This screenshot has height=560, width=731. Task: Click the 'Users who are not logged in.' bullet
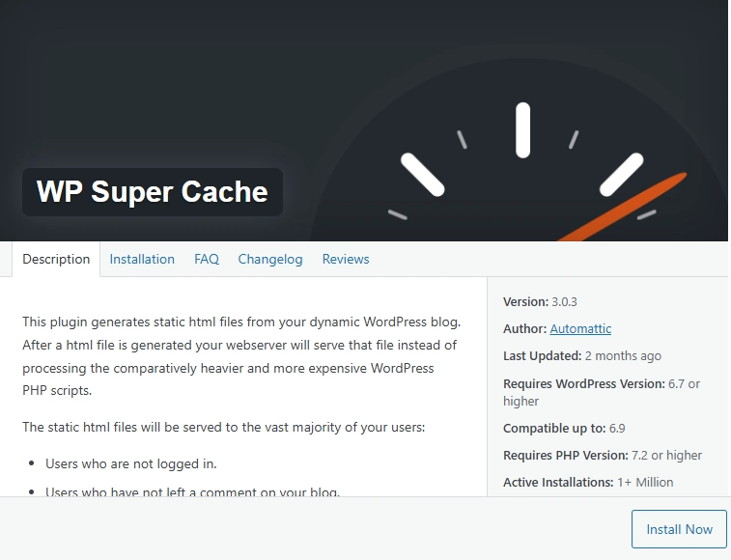coord(131,464)
